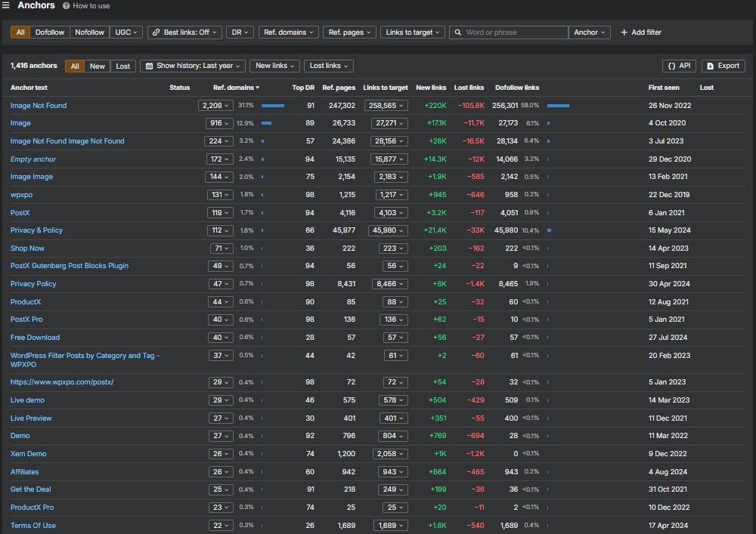Click the -105.8K lost links value

[x=470, y=106]
